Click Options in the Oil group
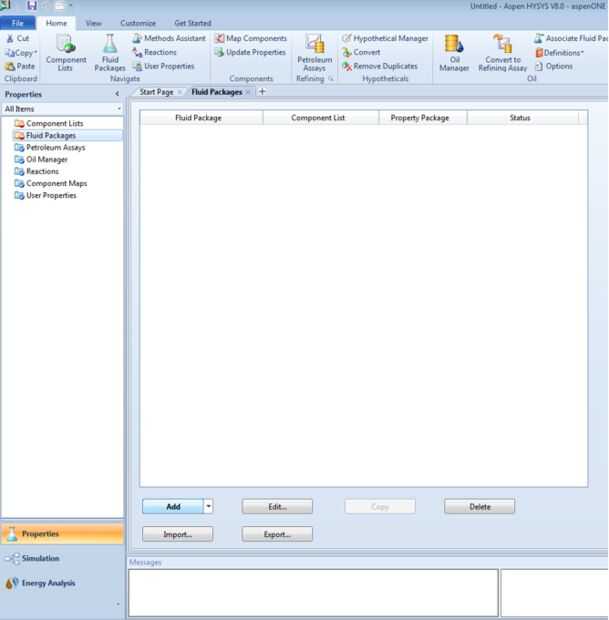This screenshot has height=620, width=609. coord(554,66)
